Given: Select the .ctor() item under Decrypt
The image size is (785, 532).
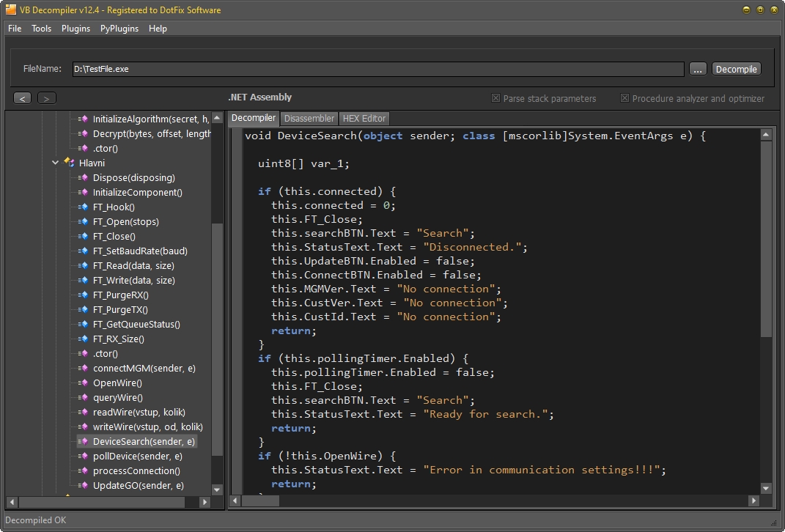Looking at the screenshot, I should [x=105, y=148].
